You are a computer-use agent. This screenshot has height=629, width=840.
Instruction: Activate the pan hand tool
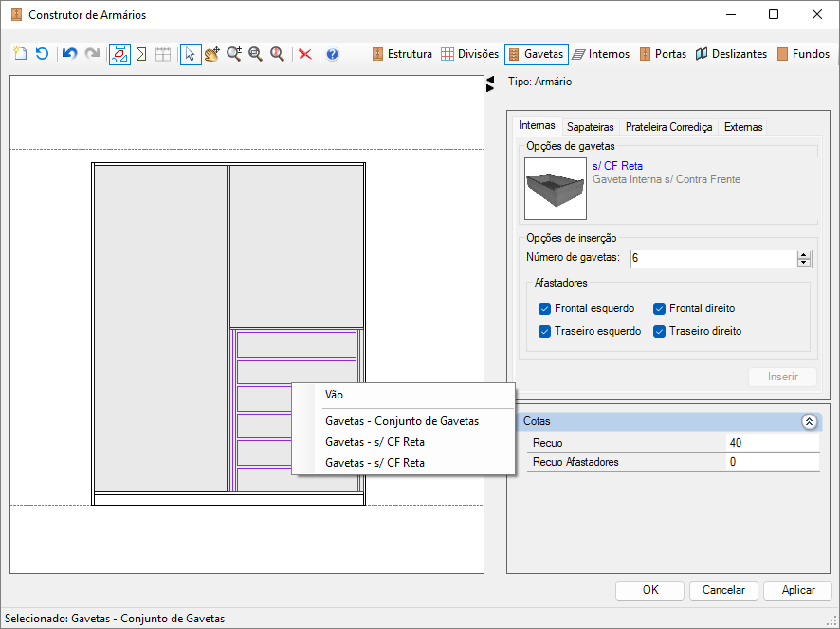212,54
